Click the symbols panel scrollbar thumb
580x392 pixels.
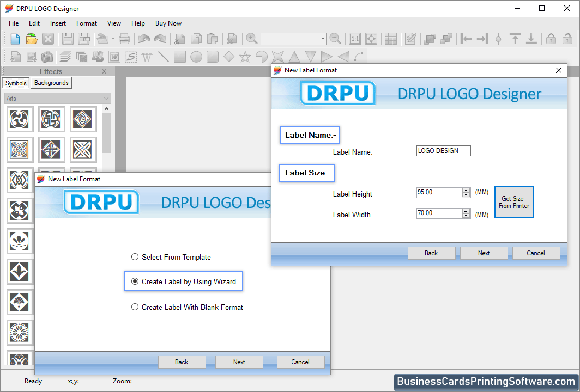point(106,133)
